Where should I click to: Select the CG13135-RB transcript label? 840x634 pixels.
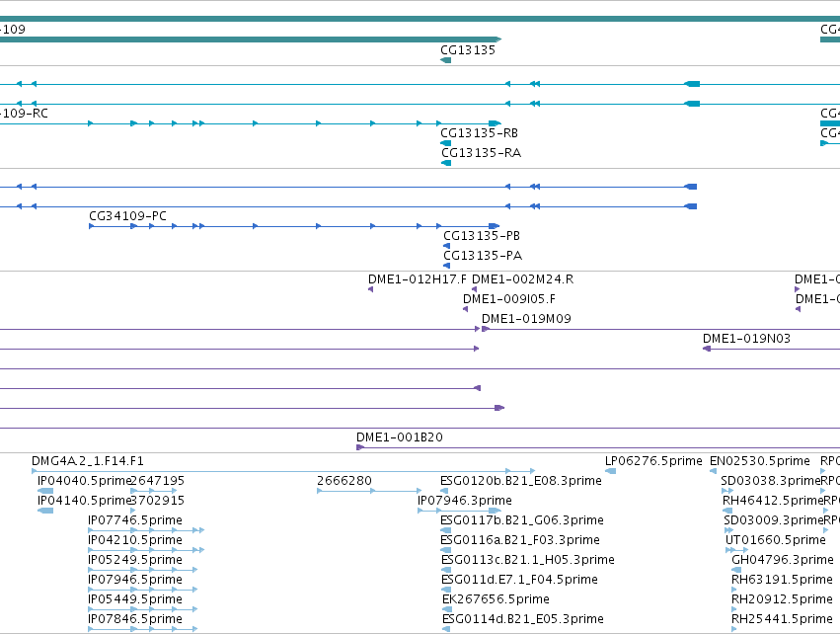pos(479,133)
